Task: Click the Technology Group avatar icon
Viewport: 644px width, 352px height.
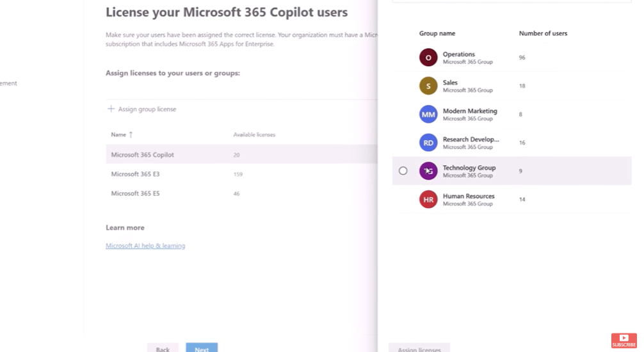Action: (x=428, y=171)
